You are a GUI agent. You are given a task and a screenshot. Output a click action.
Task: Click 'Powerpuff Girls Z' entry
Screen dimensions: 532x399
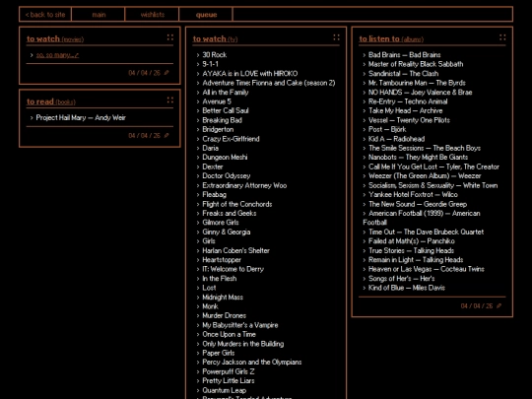(x=228, y=371)
